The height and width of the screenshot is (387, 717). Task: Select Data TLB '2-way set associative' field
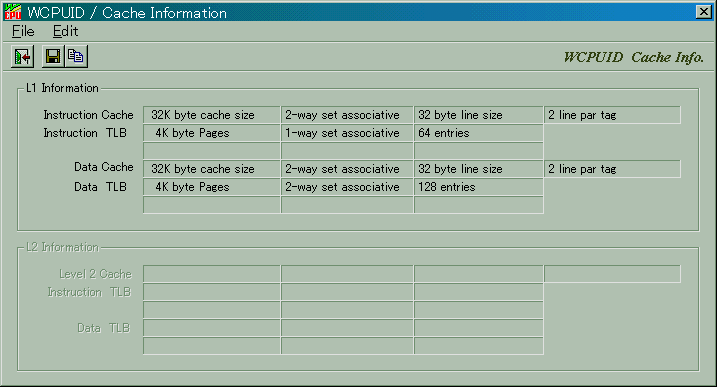coord(347,187)
